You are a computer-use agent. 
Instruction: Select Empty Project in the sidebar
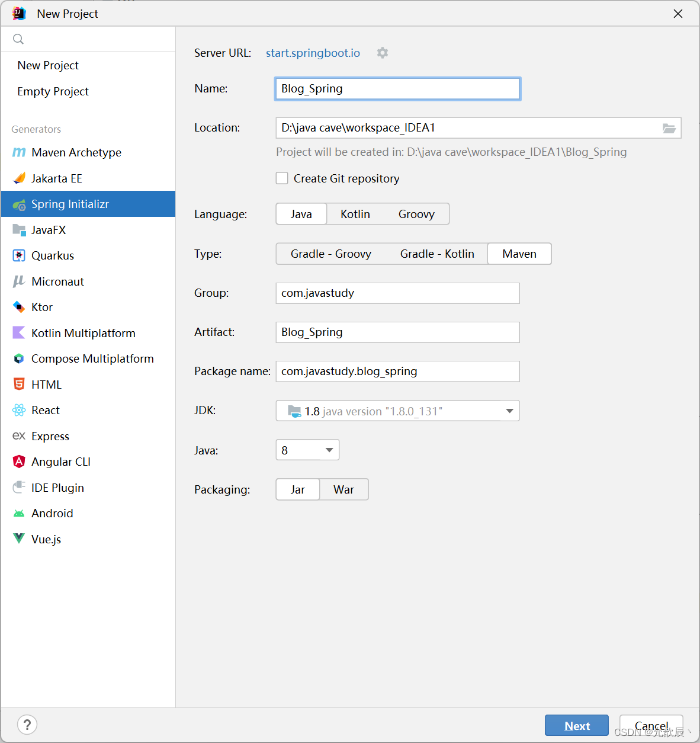pos(53,91)
